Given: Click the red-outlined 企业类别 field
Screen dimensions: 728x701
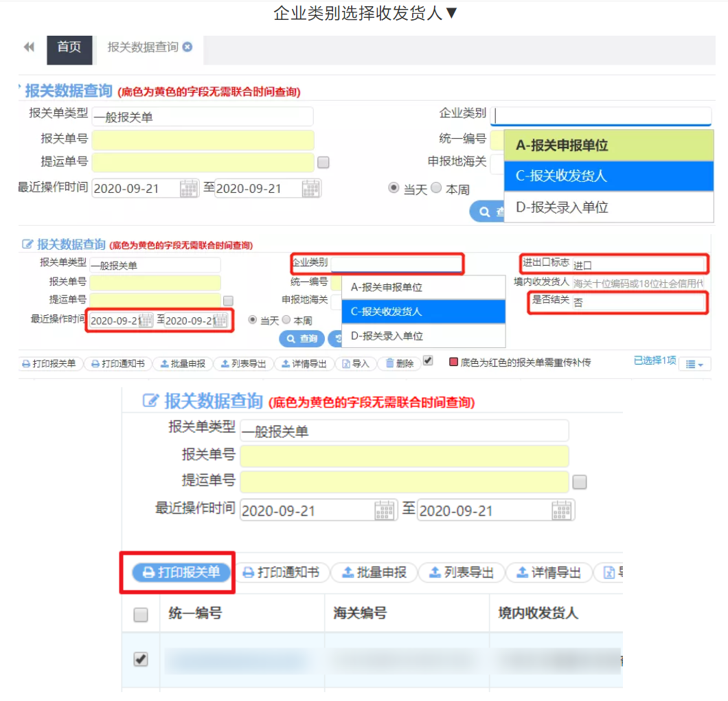Looking at the screenshot, I should [x=396, y=263].
